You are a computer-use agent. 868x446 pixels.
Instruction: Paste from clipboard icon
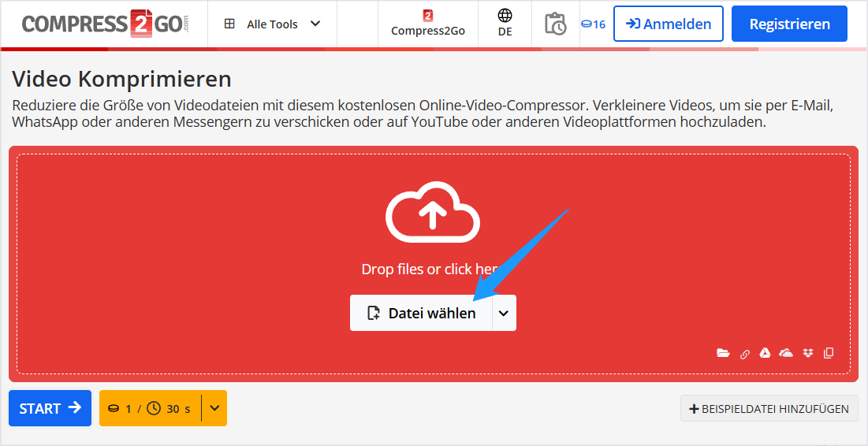pos(829,353)
